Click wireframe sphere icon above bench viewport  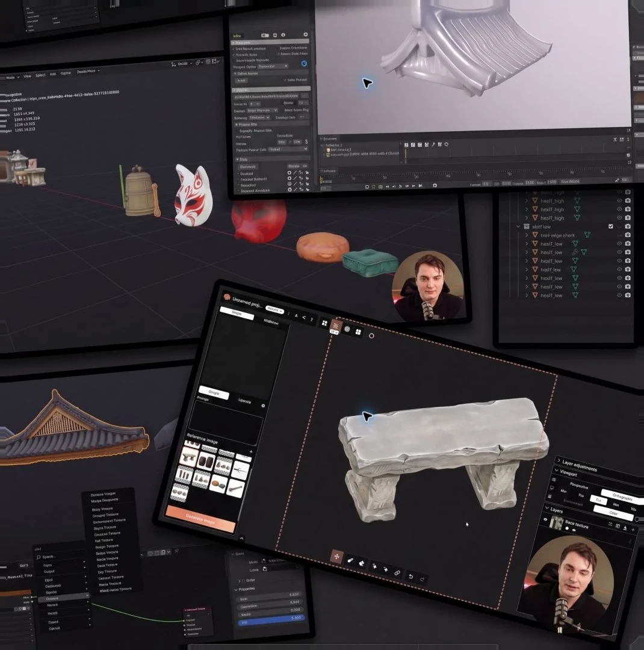[x=347, y=329]
